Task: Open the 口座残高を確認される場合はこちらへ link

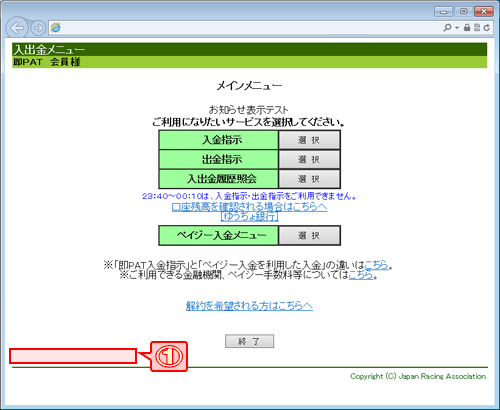Action: [249, 207]
